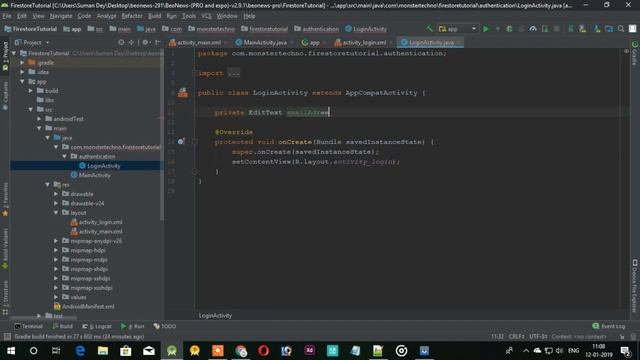Close the LoginActivity.java tab

tap(459, 42)
